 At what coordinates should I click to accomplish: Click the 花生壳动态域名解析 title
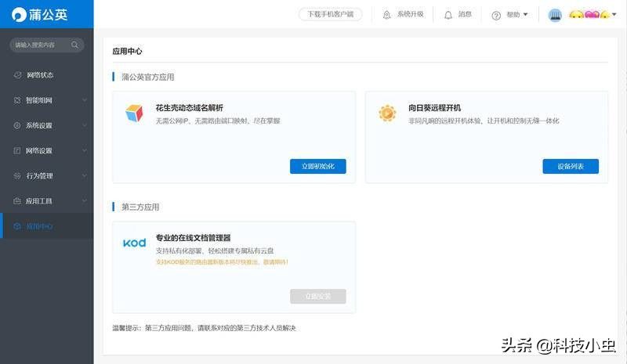click(189, 107)
